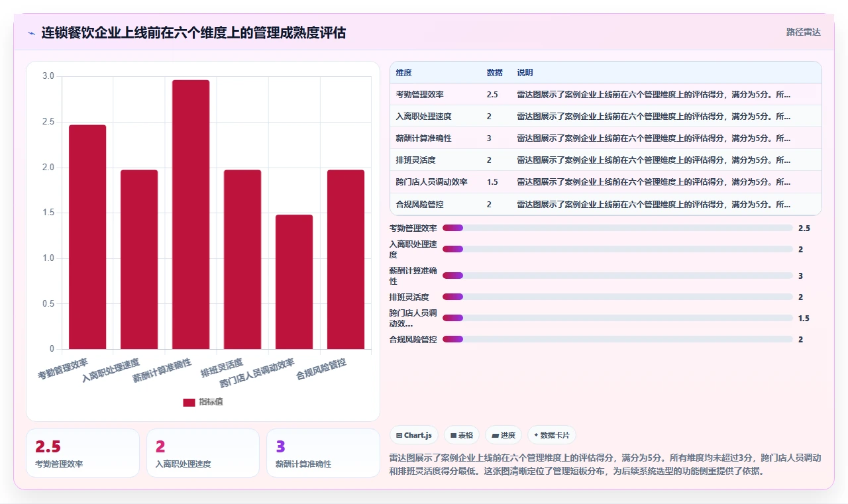This screenshot has height=504, width=848.
Task: Click the 1.5 value in table
Action: (492, 182)
